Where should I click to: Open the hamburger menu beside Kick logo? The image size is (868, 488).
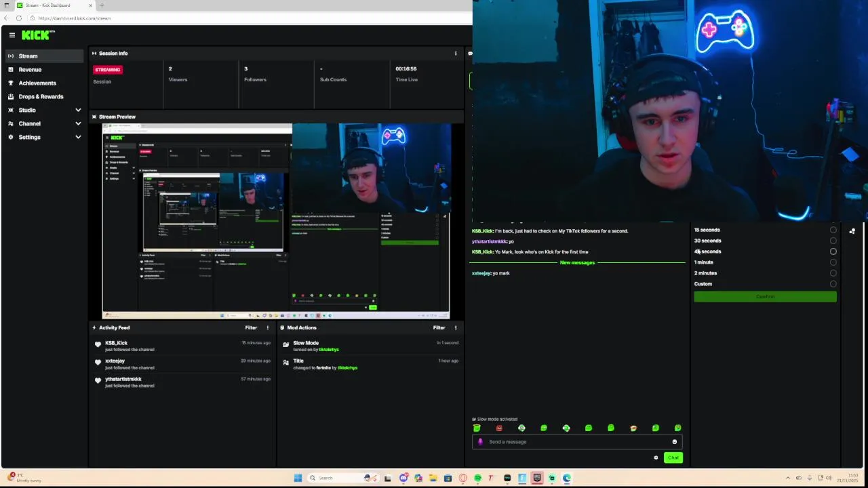[12, 35]
